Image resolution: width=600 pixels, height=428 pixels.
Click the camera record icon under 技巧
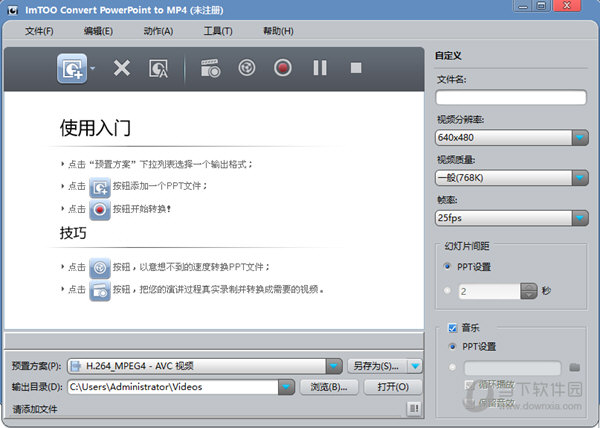(100, 291)
